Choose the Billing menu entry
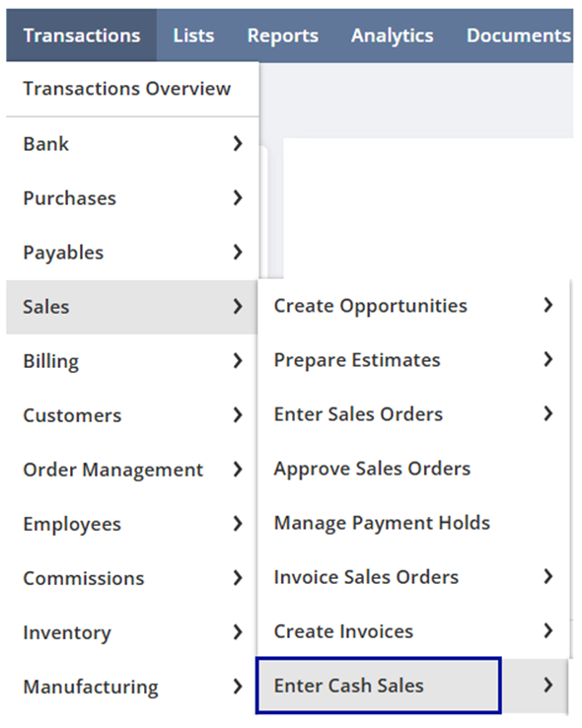This screenshot has height=728, width=582. coord(132,361)
